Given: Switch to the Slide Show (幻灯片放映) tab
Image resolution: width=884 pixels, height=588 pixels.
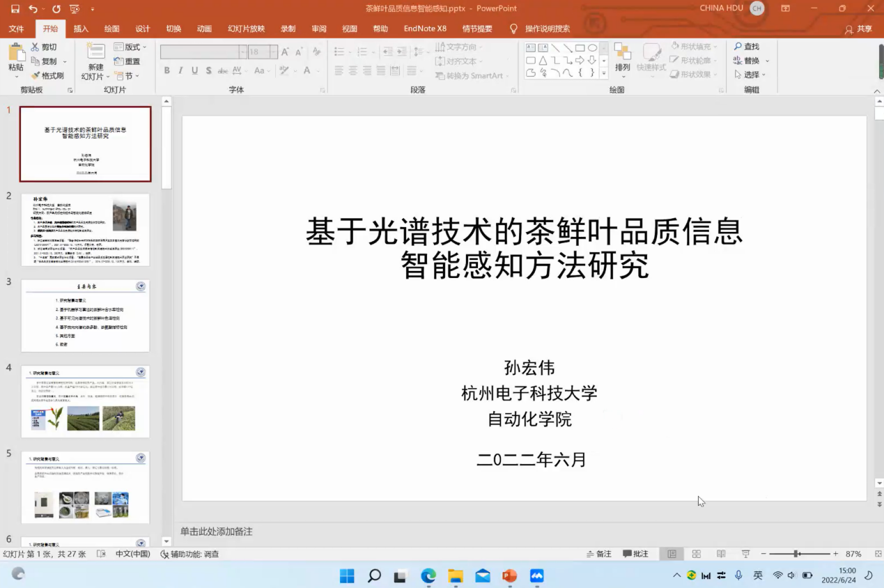Looking at the screenshot, I should click(x=247, y=29).
